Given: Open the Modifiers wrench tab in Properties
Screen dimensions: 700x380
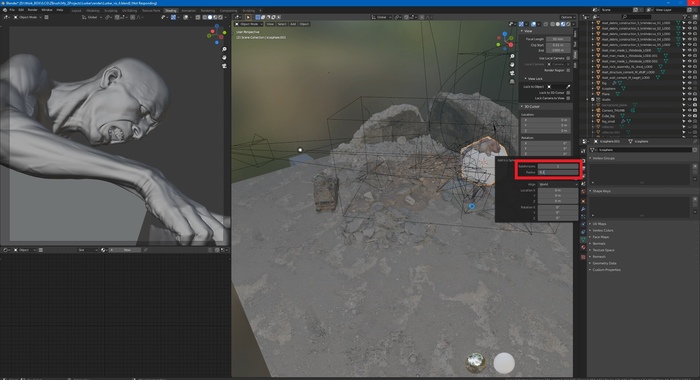Looking at the screenshot, I should click(x=583, y=209).
